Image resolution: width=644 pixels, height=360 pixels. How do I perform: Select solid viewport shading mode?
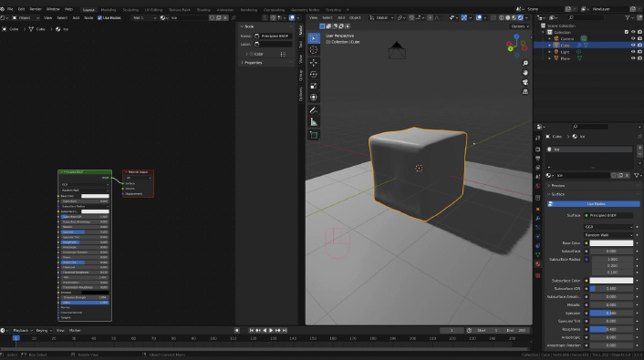pyautogui.click(x=508, y=17)
